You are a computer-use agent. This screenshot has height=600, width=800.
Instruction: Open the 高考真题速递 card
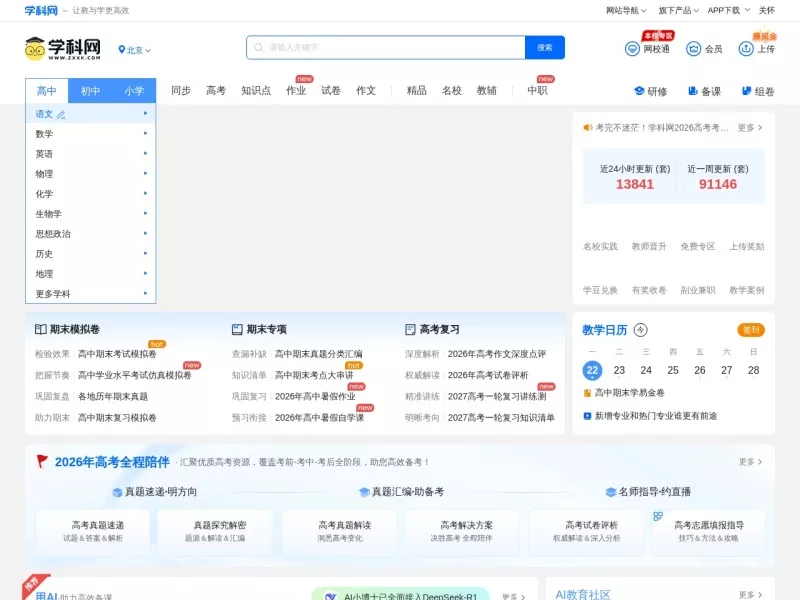tap(93, 532)
